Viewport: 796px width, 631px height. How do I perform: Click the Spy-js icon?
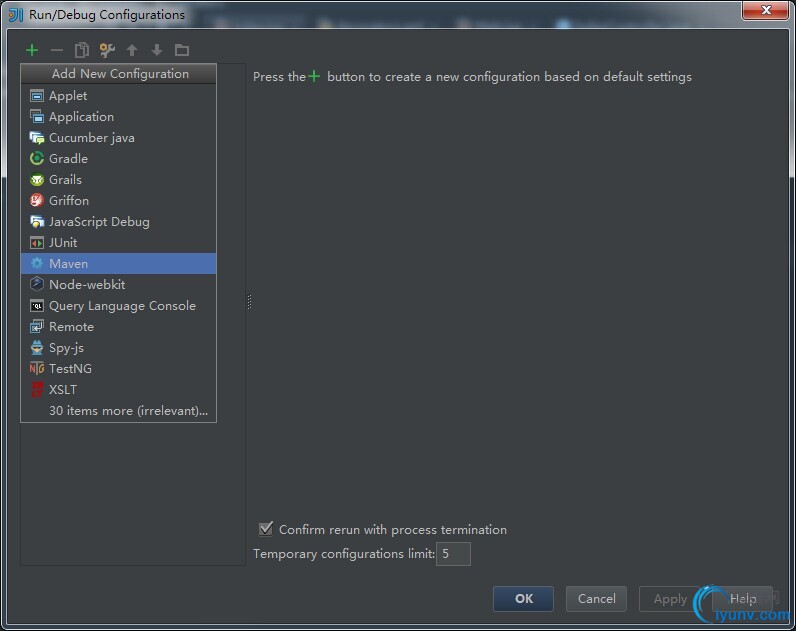coord(37,348)
